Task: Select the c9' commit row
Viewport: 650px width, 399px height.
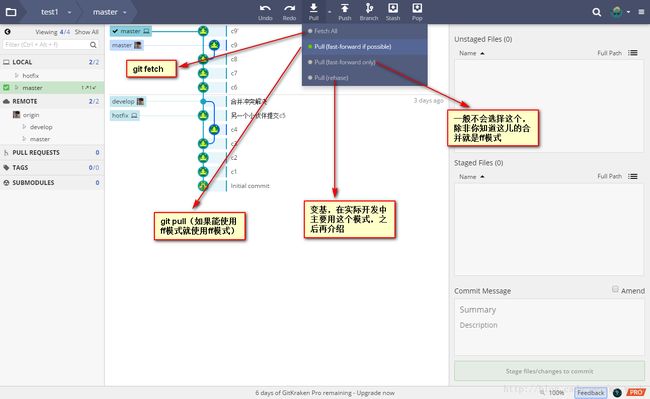Action: (234, 31)
